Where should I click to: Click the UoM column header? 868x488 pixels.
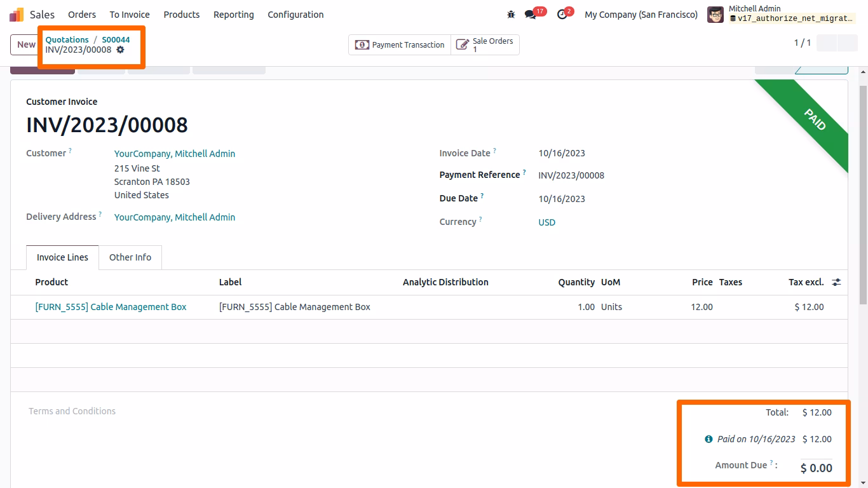click(611, 282)
